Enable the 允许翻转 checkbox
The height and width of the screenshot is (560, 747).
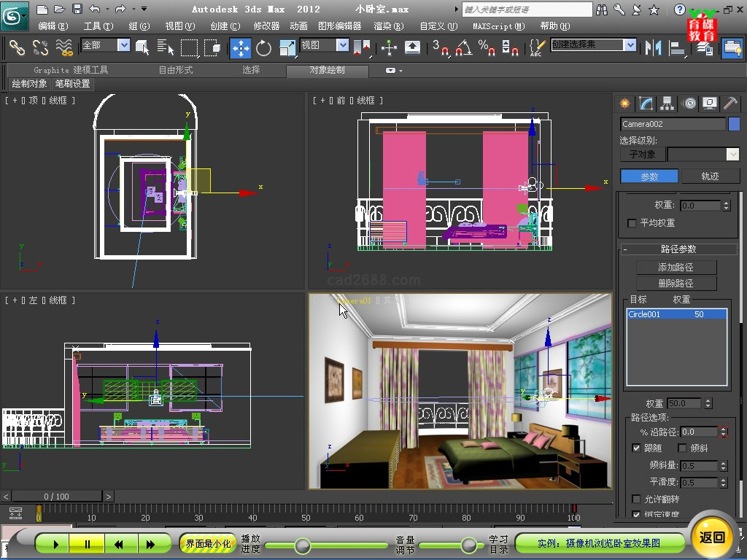coord(636,499)
